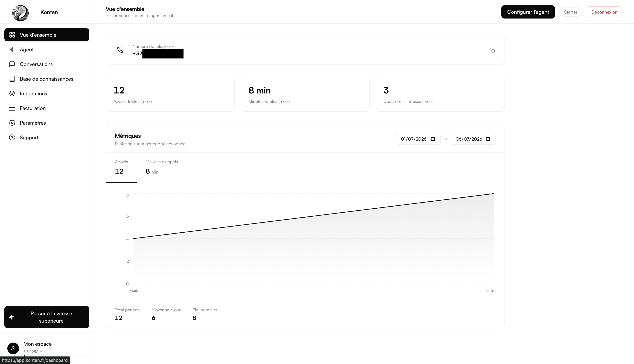Click the Mon espace minutes usage bar
Image resolution: width=634 pixels, height=364 pixels.
pos(55,356)
